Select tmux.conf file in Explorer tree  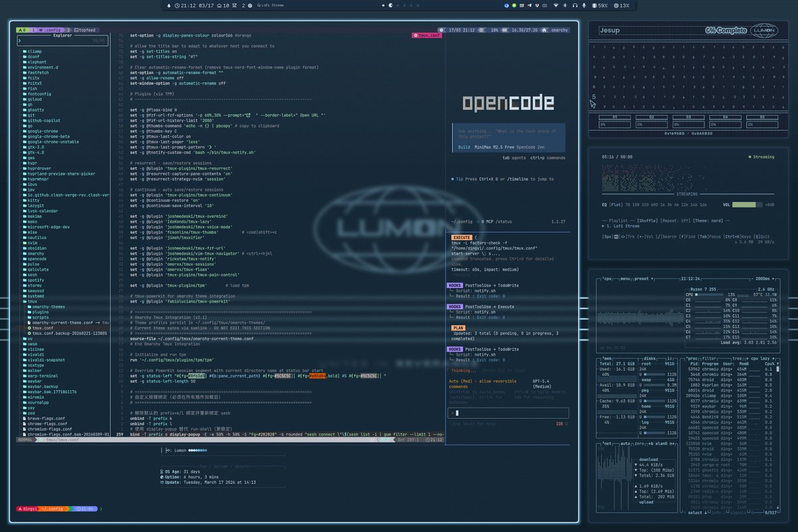click(41, 328)
